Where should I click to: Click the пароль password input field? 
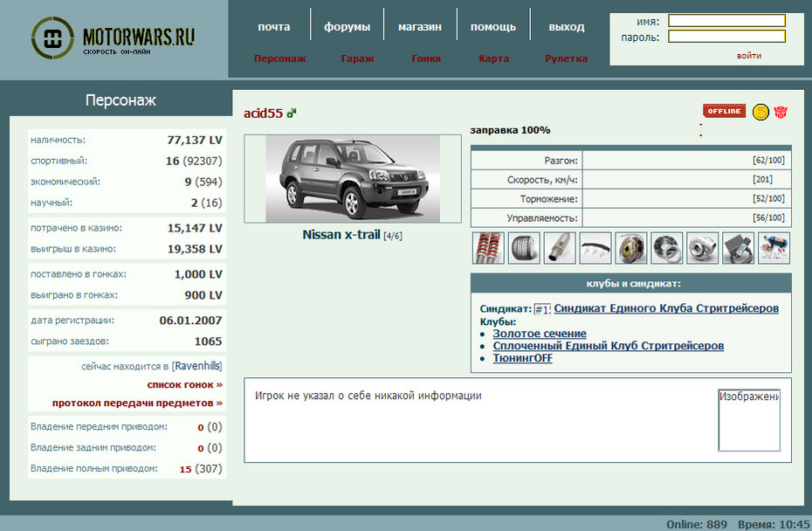click(726, 37)
